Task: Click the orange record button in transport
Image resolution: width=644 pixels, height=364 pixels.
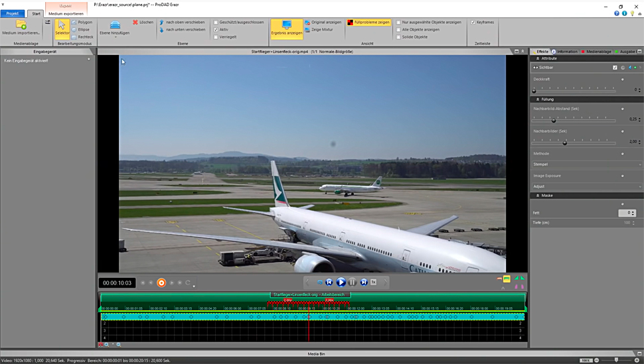Action: 161,282
